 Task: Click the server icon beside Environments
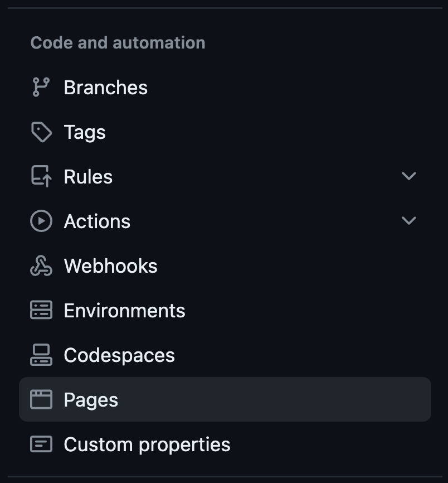click(41, 311)
